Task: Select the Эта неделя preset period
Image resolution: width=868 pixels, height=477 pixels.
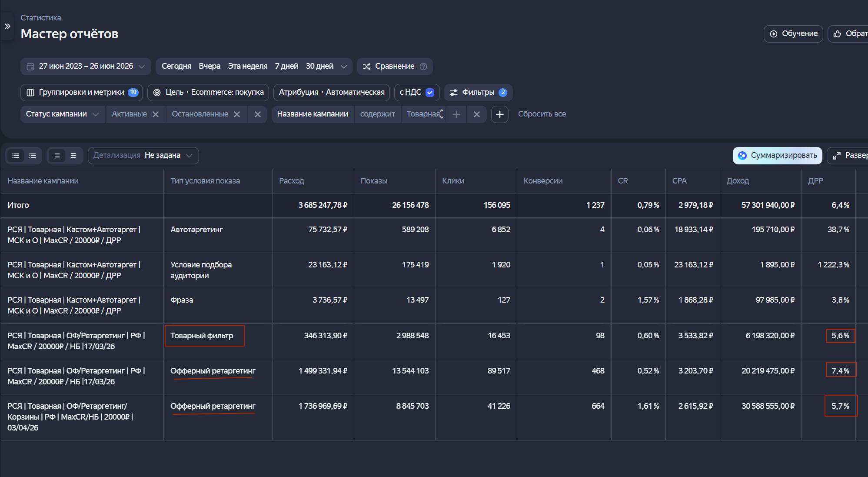Action: (x=247, y=66)
